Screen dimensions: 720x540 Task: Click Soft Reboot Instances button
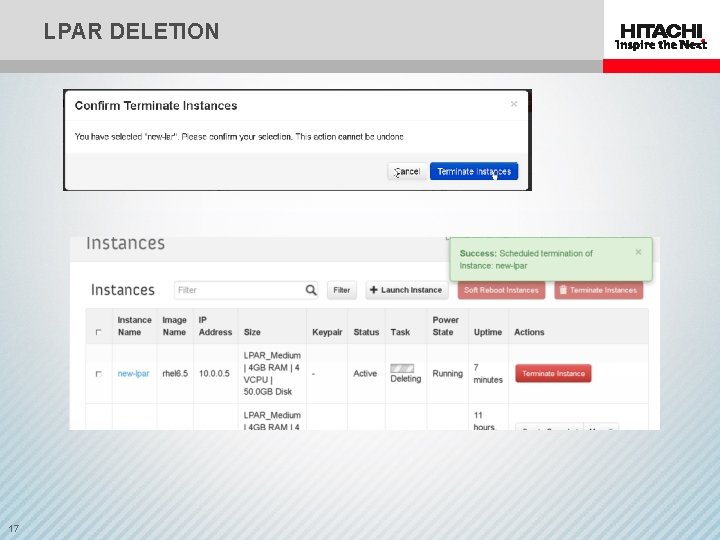(x=501, y=290)
